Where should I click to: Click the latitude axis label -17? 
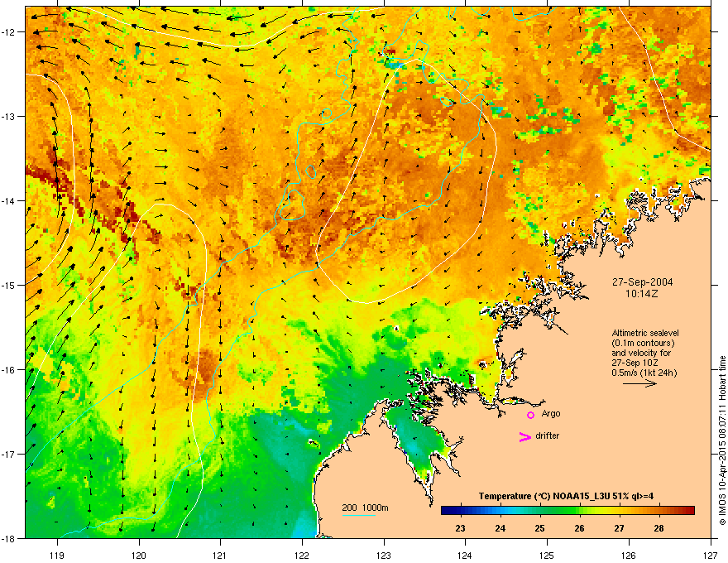pyautogui.click(x=9, y=454)
